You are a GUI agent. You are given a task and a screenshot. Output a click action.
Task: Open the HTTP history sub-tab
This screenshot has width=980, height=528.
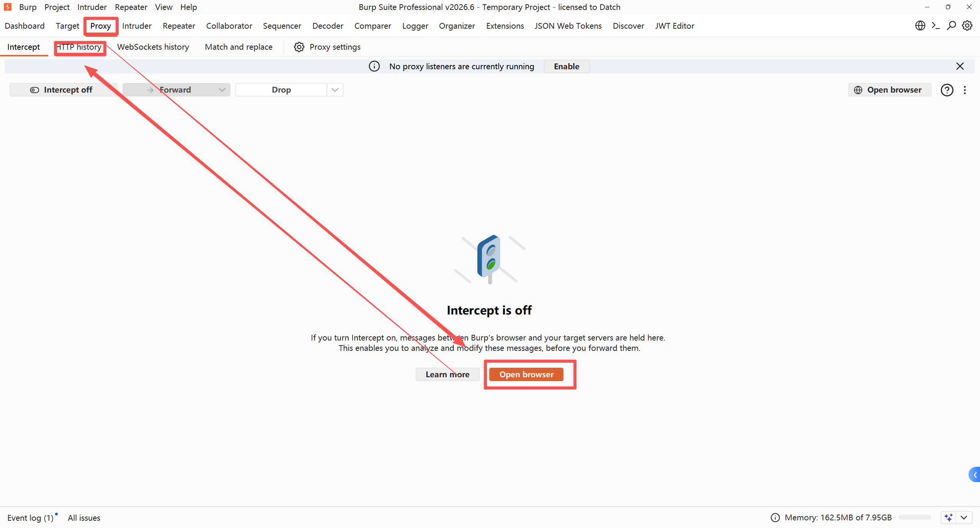coord(79,47)
